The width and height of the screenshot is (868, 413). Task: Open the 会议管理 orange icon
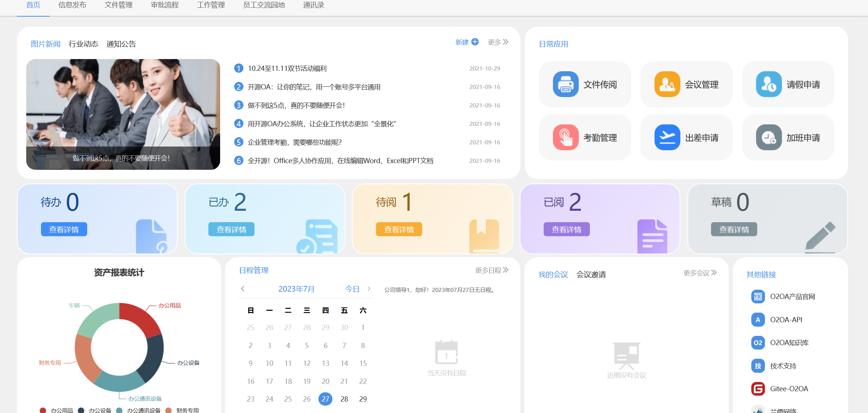[667, 85]
